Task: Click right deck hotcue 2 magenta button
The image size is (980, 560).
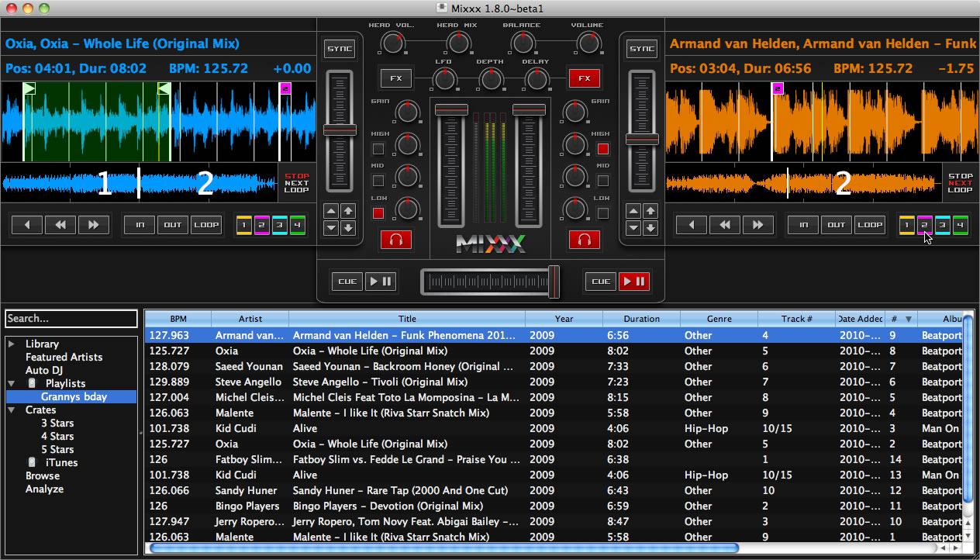Action: tap(924, 226)
